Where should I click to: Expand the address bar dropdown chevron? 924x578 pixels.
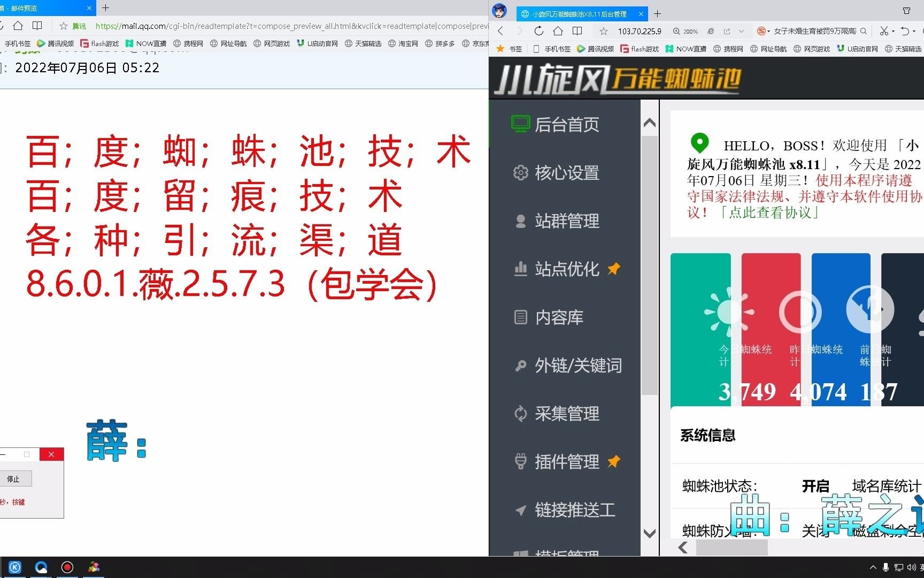click(741, 31)
